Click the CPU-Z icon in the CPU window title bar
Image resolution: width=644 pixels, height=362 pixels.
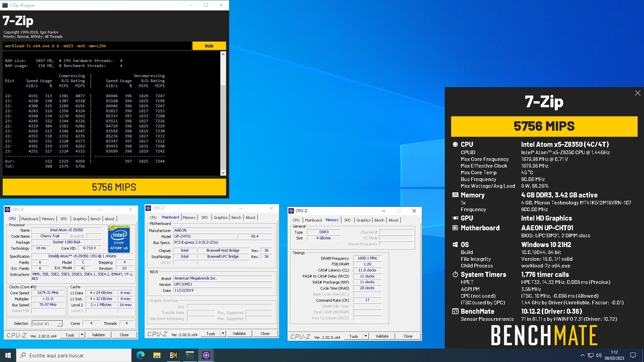point(7,209)
